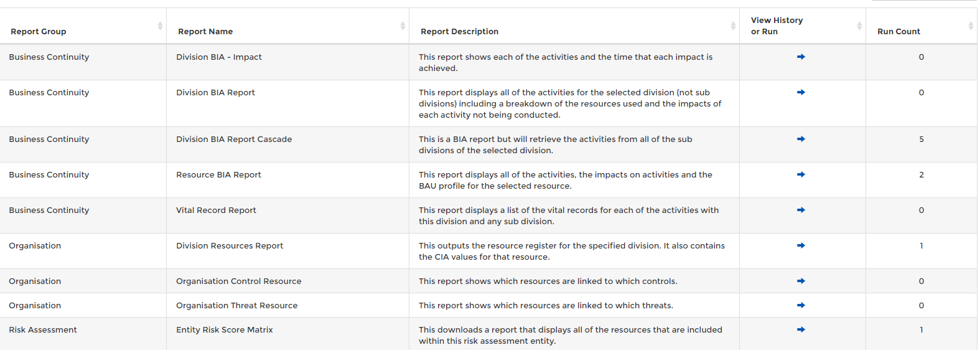980x350 pixels.
Task: Run Division Resources Report via arrow
Action: click(801, 245)
